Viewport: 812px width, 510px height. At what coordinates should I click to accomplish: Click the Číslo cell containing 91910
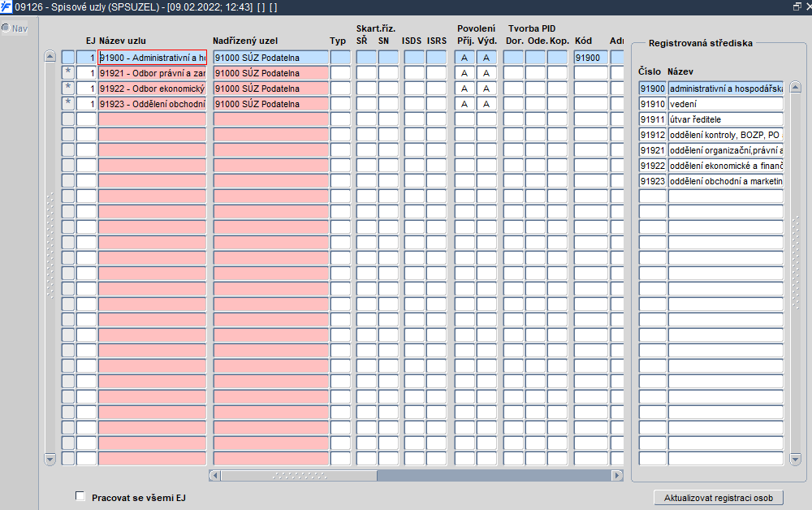coord(653,104)
